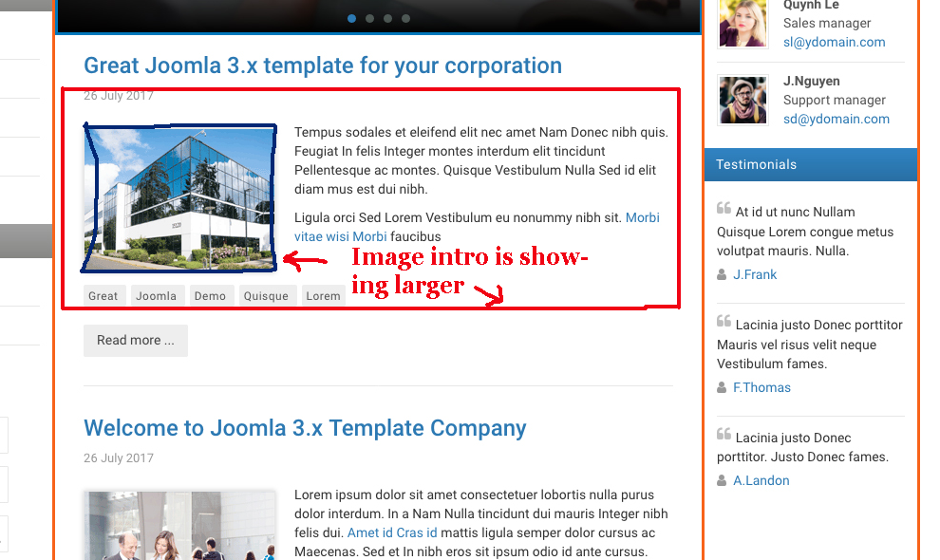Open Quynh Le profile photo
The width and height of the screenshot is (940, 560).
[x=743, y=23]
